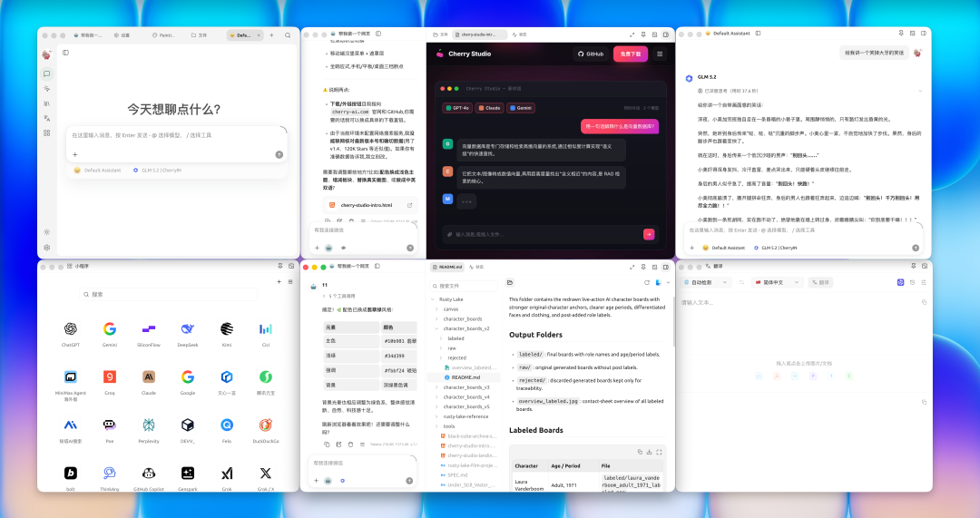
Task: Open the translate icon in left sidebar
Action: tap(47, 118)
